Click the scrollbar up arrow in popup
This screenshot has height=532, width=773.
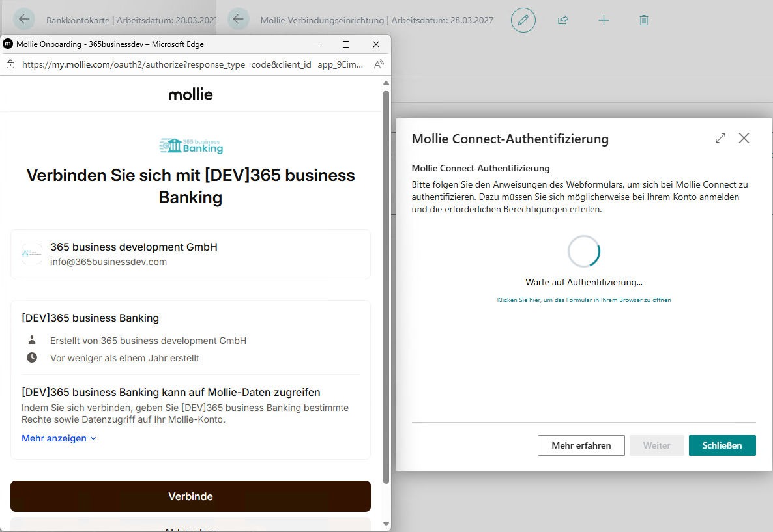(386, 84)
